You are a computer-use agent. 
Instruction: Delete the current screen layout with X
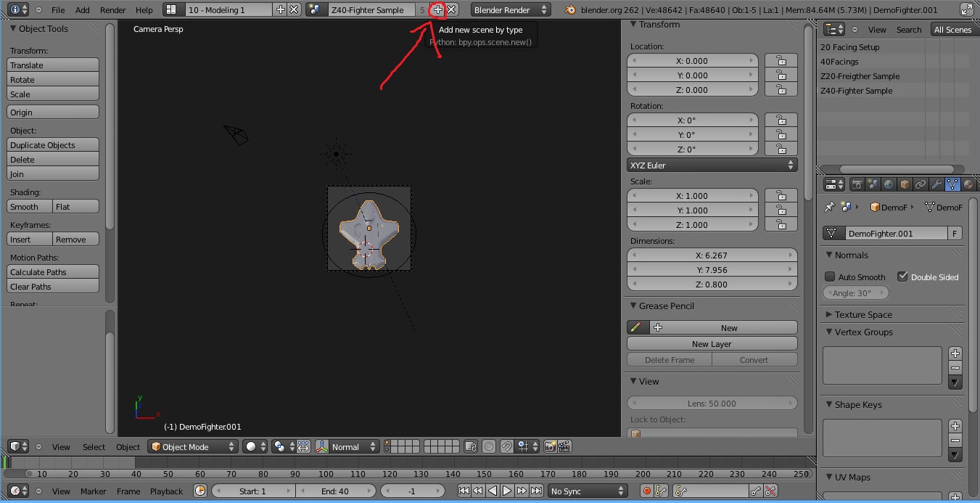(x=293, y=9)
